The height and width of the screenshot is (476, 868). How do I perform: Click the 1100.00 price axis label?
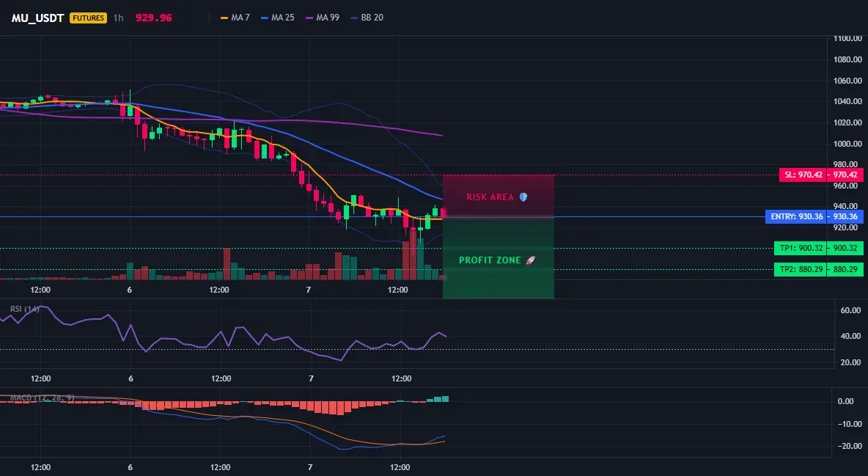(x=848, y=38)
